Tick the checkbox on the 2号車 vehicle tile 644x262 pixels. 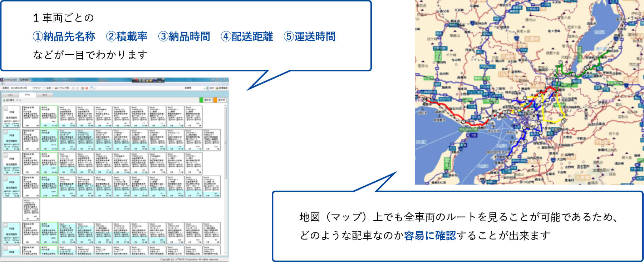point(6,132)
